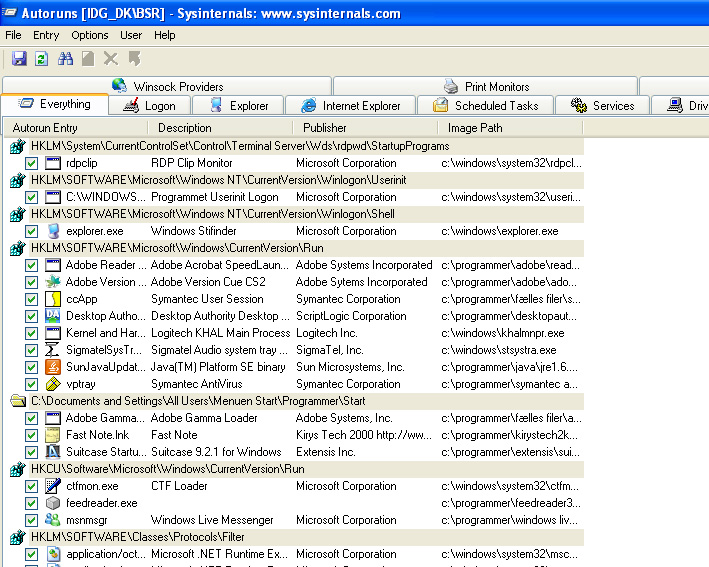This screenshot has width=709, height=567.
Task: Open the Options menu
Action: (90, 35)
